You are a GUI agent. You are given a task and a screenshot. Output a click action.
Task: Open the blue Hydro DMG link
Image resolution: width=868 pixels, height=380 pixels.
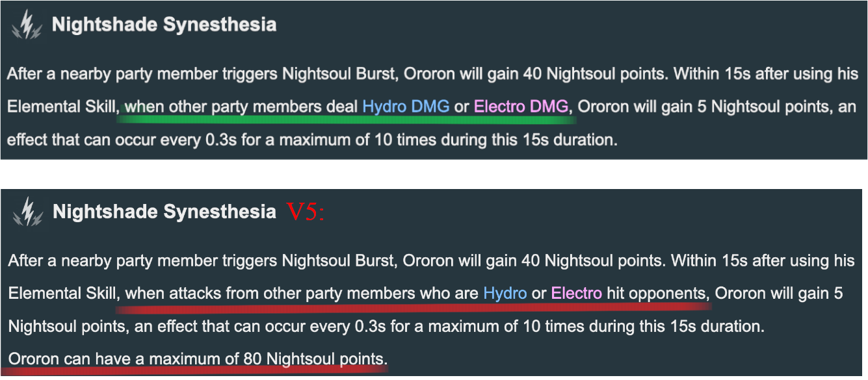(406, 107)
